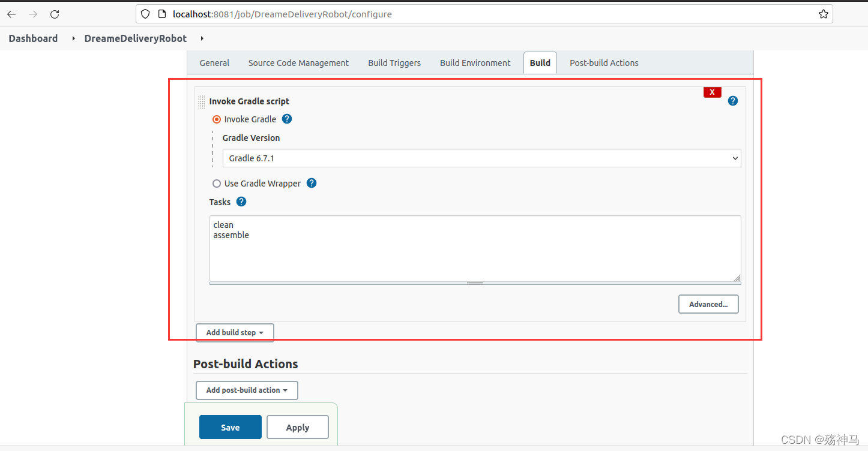Image resolution: width=868 pixels, height=451 pixels.
Task: Click the Save button
Action: coord(231,427)
